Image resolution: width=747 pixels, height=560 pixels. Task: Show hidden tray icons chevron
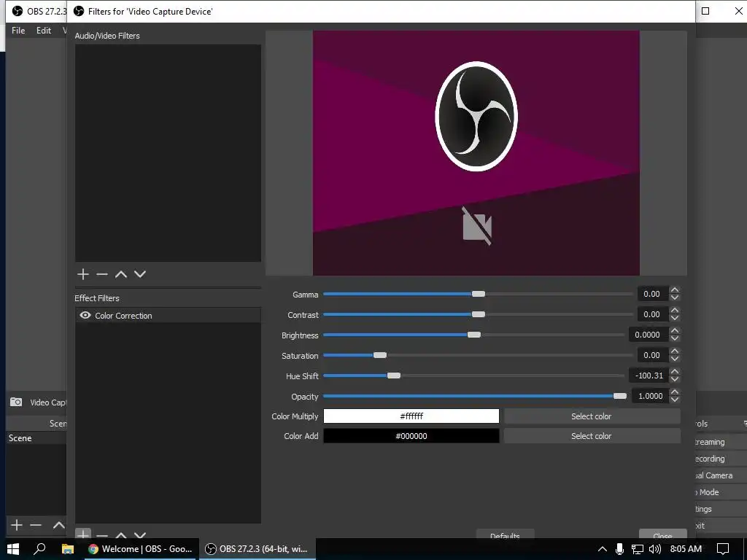pos(602,549)
